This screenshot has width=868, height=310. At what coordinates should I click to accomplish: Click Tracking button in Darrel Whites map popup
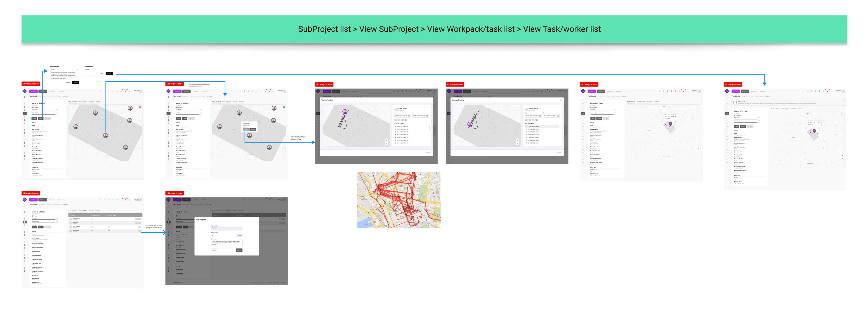pos(246,129)
